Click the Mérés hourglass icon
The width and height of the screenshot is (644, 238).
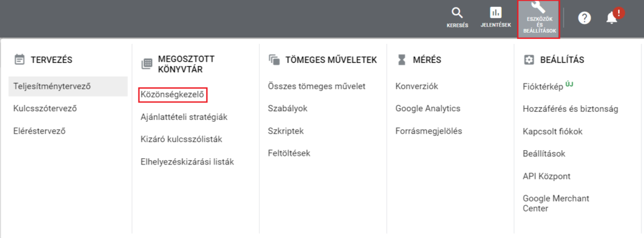401,60
